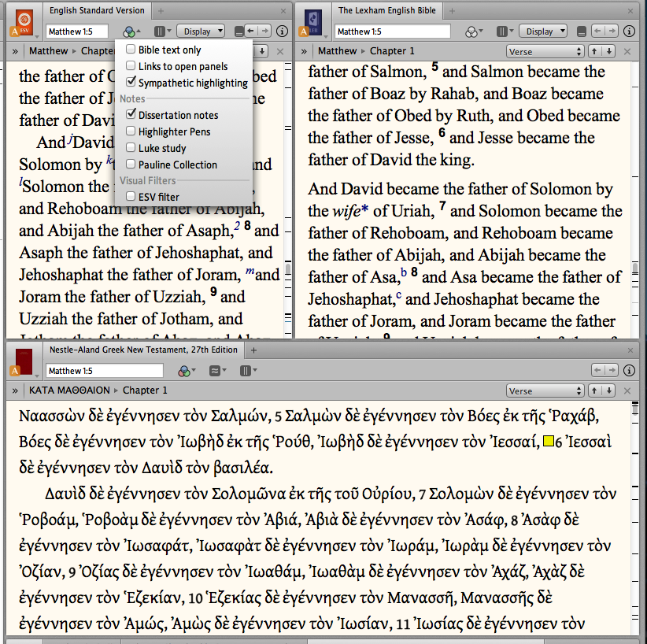647x644 pixels.
Task: Open column layout icon in Nestle-Aland panel
Action: click(x=248, y=371)
